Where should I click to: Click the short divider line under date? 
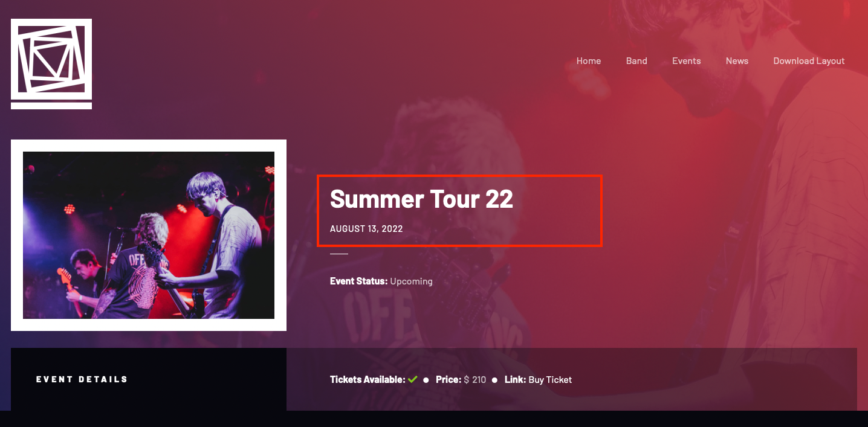339,254
